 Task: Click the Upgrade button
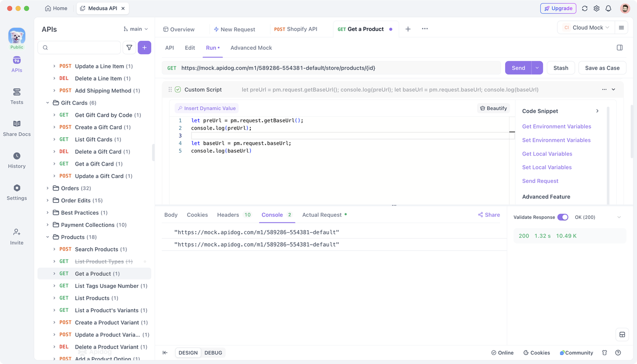click(x=558, y=8)
